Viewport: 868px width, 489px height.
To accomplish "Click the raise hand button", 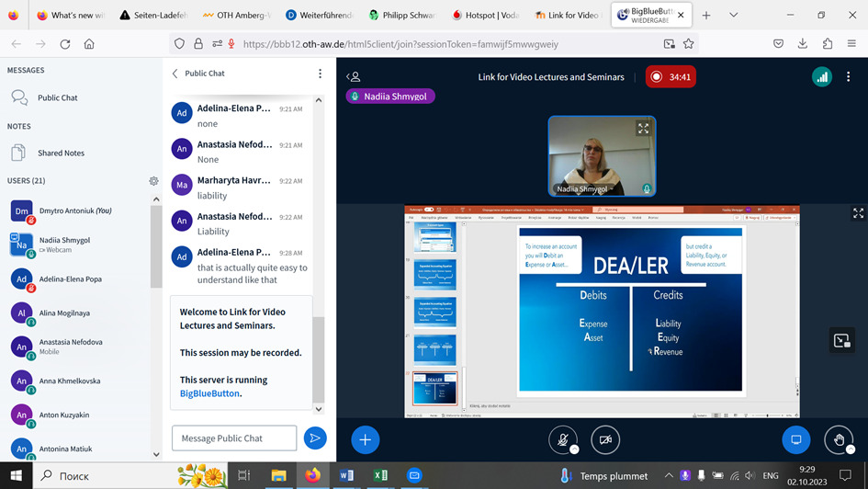I will click(838, 440).
